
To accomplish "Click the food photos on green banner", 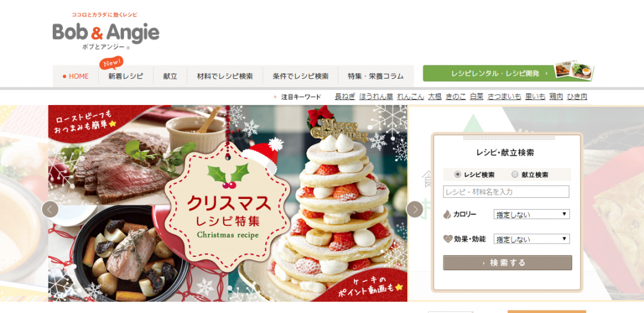I will coord(574,71).
